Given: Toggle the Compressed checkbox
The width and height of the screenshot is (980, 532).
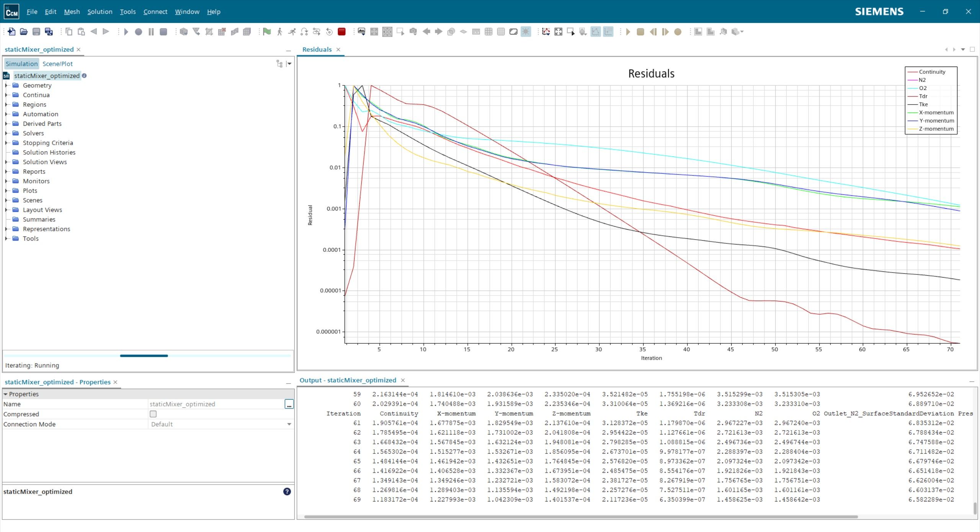Looking at the screenshot, I should tap(153, 414).
